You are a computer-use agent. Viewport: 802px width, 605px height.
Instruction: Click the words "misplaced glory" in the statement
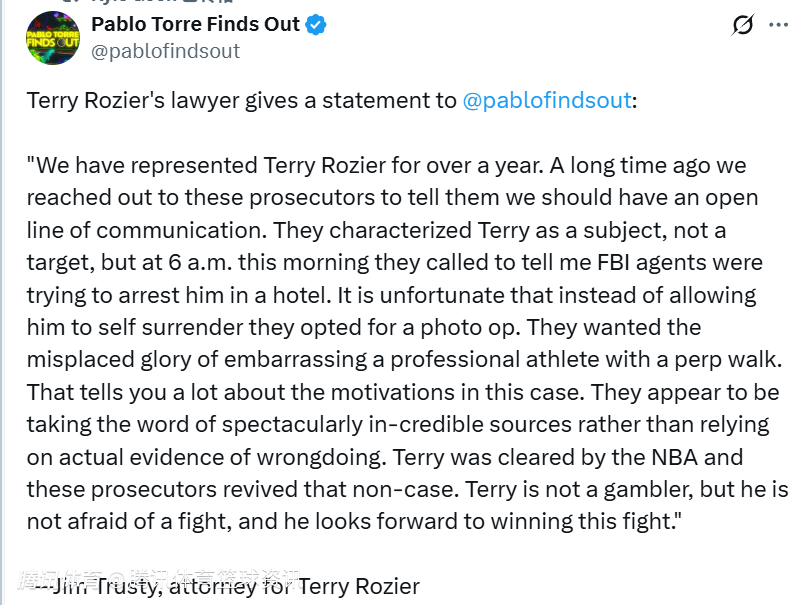(100, 360)
